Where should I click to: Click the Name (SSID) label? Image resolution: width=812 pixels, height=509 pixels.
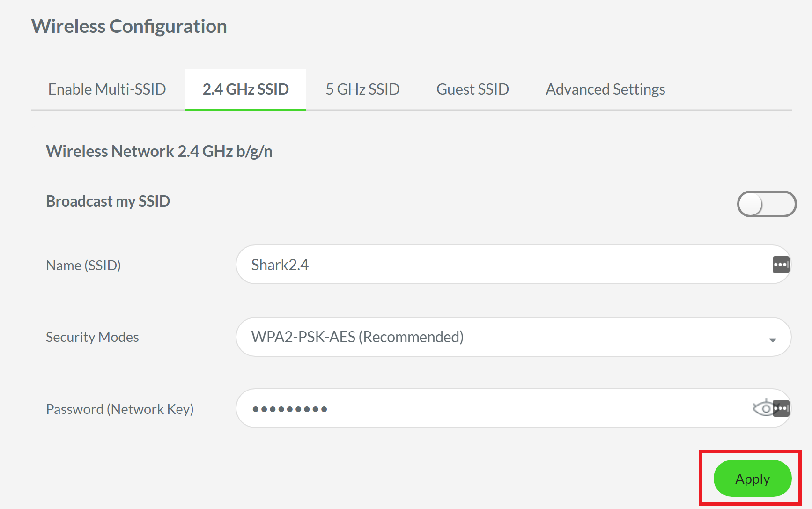pos(83,266)
